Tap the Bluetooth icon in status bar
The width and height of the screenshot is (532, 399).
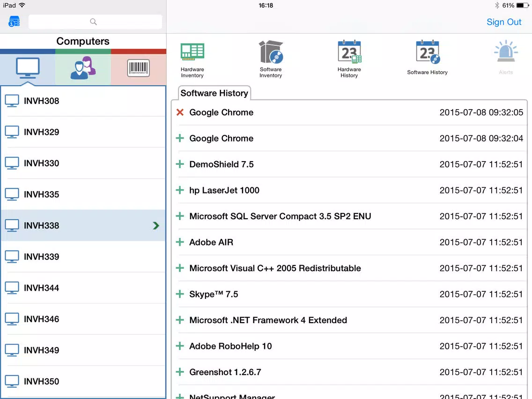(x=497, y=6)
